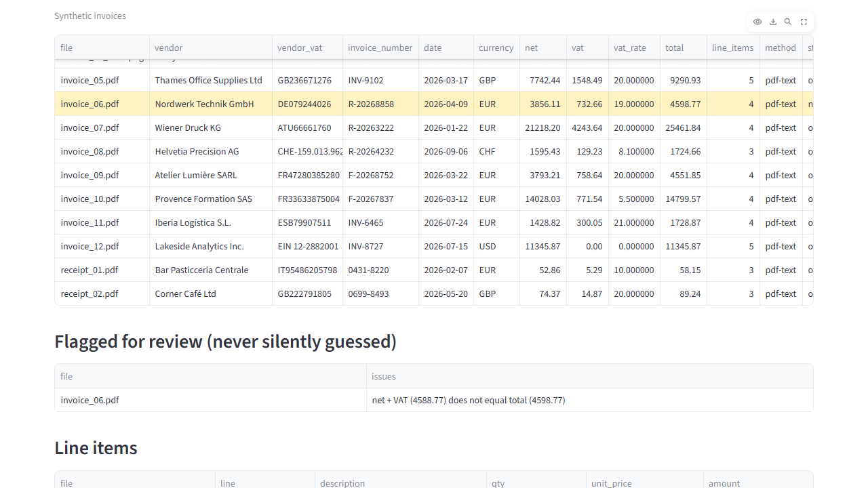This screenshot has height=488, width=868.
Task: Sort by invoice_number column header
Action: 380,47
